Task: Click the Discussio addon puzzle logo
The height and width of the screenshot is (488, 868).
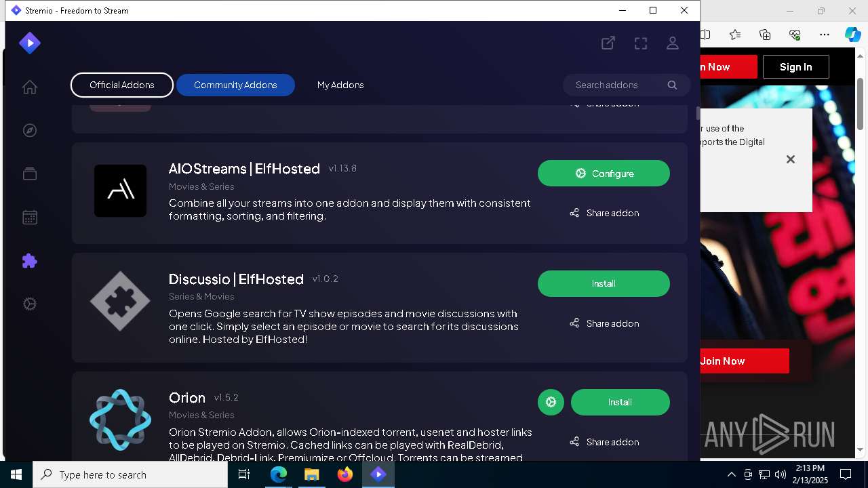Action: (x=120, y=301)
